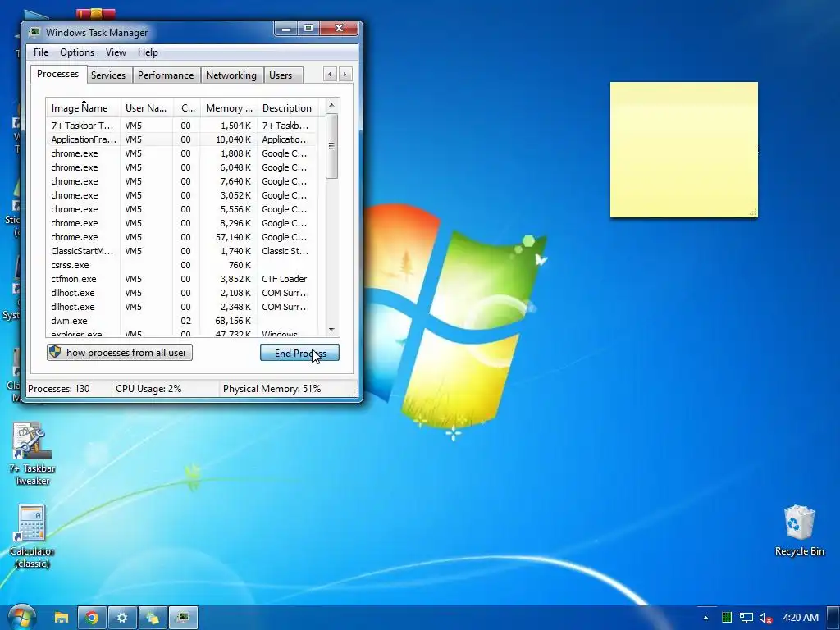Click the process list scrollbar up arrow

pyautogui.click(x=331, y=105)
